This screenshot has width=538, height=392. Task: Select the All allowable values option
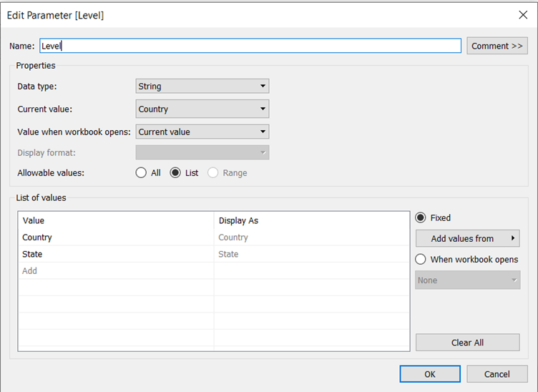click(x=142, y=173)
